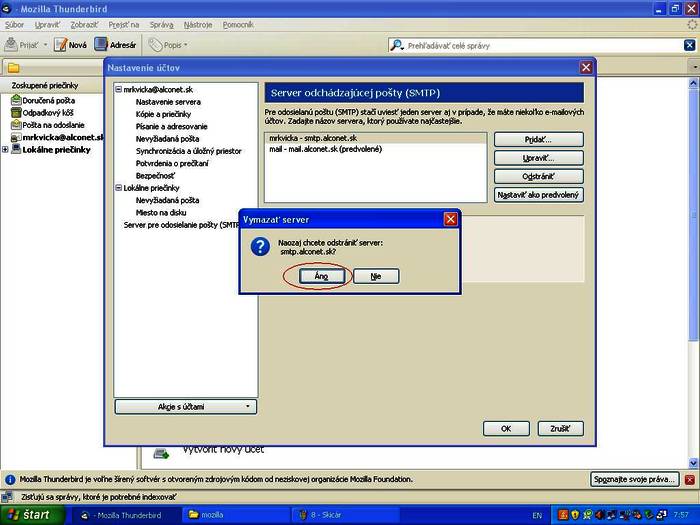Viewport: 700px width, 525px height.
Task: Open the Zobraziť menu
Action: coord(84,25)
